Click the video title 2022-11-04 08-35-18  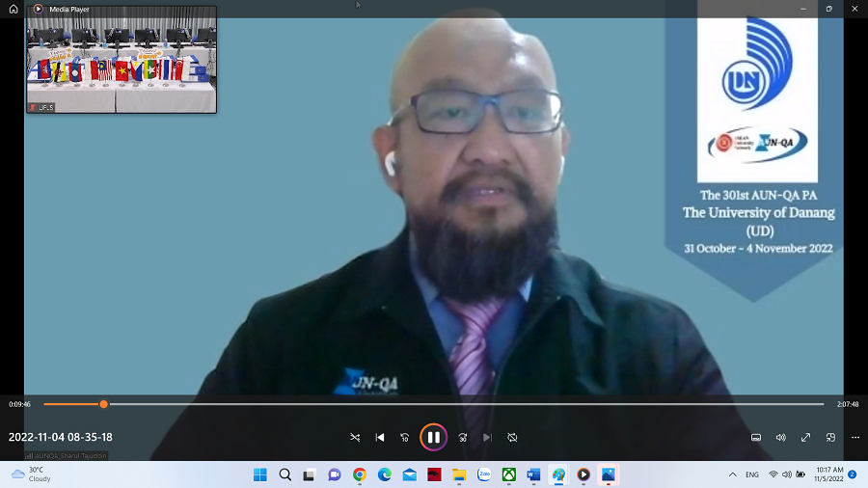pyautogui.click(x=61, y=437)
